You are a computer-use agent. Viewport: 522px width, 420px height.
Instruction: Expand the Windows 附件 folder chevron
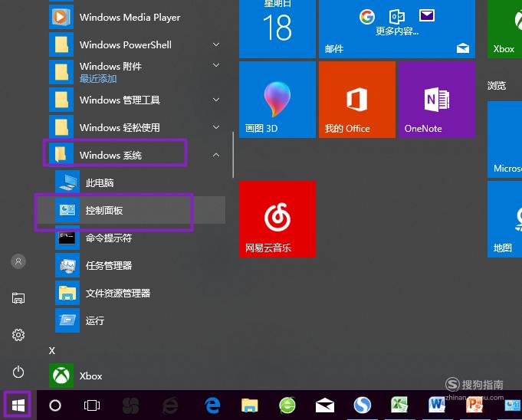click(216, 65)
